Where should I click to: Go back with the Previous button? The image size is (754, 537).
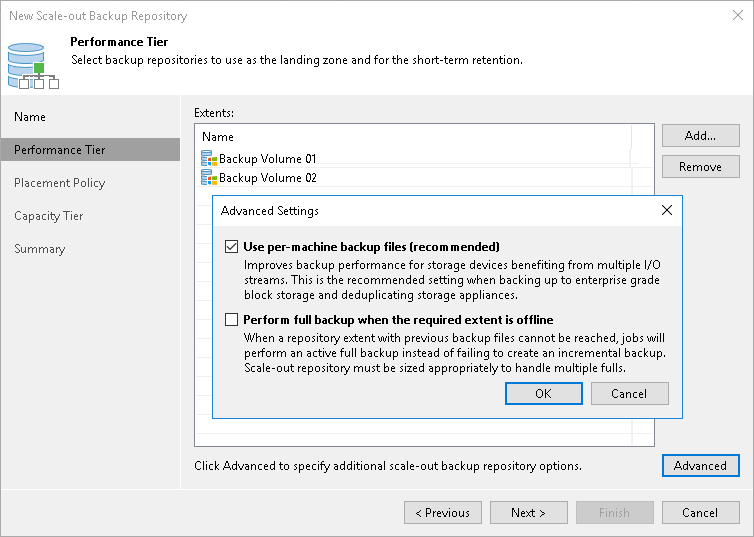point(443,512)
